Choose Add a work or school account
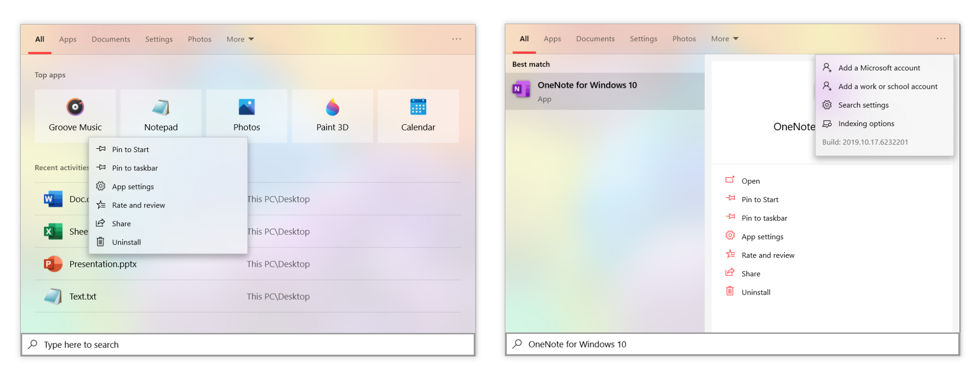980x375 pixels. (884, 86)
